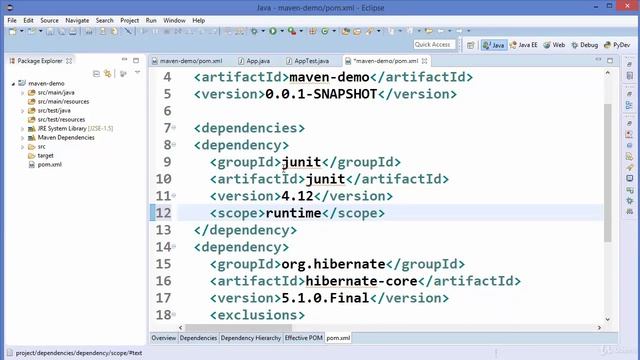Open the Window menu

click(x=174, y=20)
